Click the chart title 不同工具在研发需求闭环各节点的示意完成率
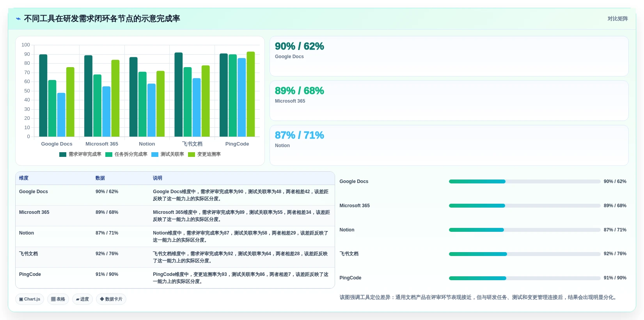 [102, 19]
